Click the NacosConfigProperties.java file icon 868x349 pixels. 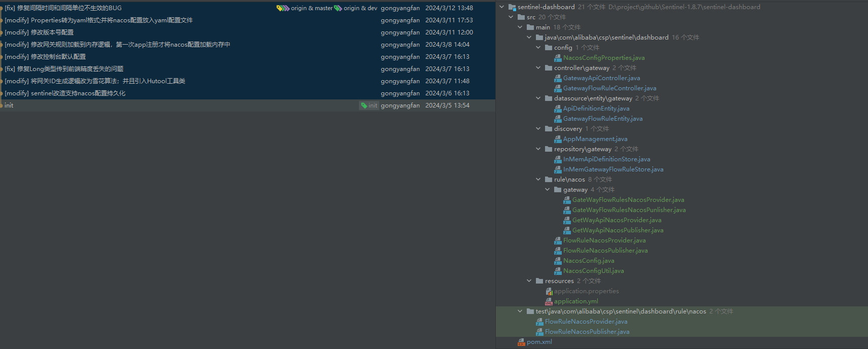point(558,58)
